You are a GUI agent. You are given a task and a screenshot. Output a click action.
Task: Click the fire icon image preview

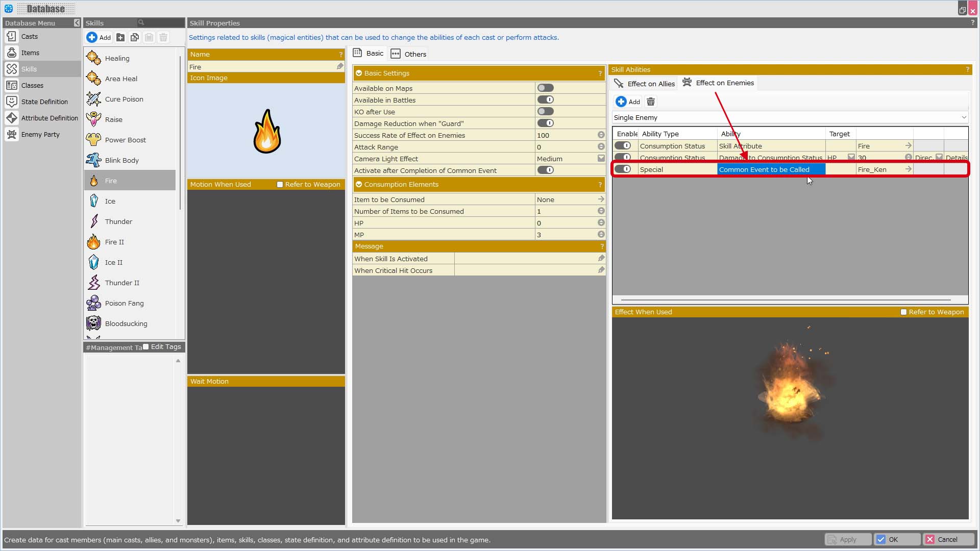(x=266, y=132)
